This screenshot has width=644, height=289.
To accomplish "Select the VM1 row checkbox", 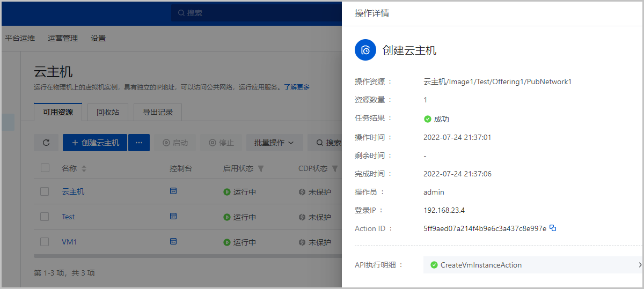I will coord(45,242).
